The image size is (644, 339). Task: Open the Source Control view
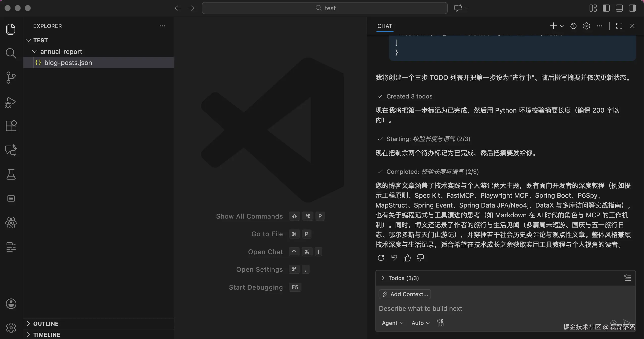coord(11,78)
